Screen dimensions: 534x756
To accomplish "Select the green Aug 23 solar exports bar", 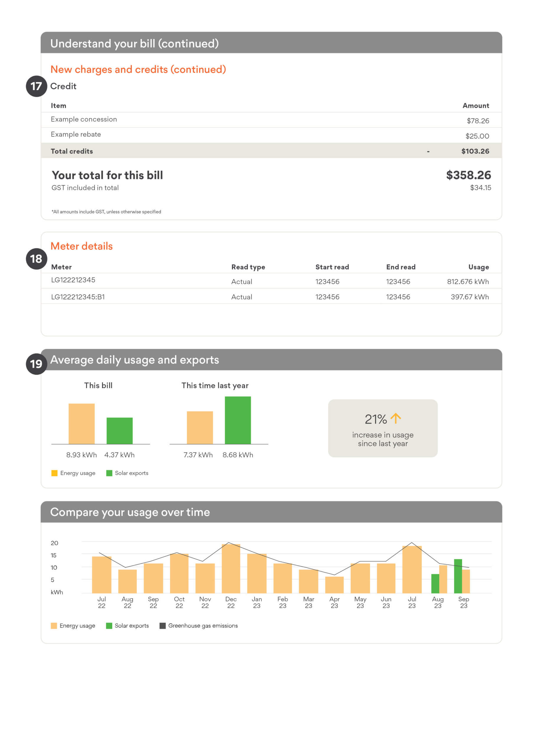I will 435,584.
